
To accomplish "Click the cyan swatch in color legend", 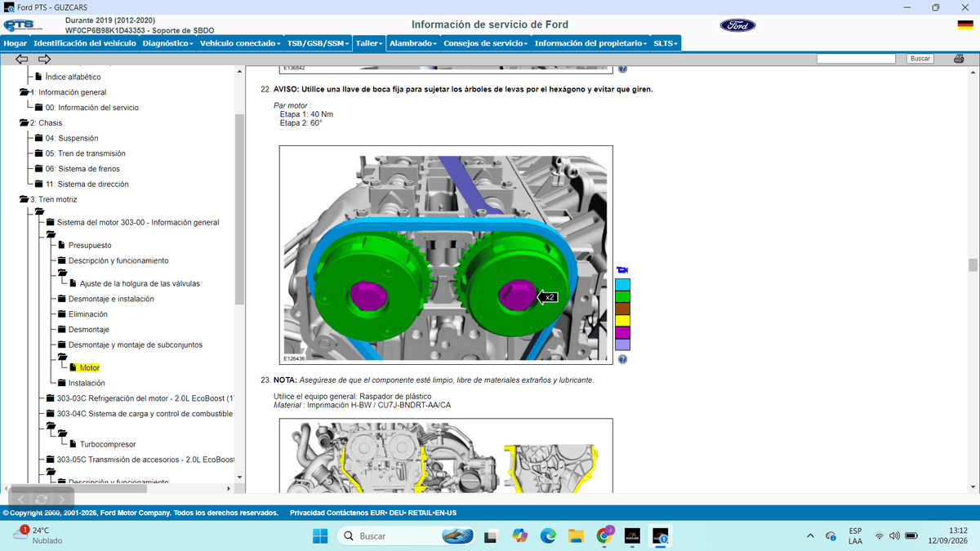I will 622,284.
